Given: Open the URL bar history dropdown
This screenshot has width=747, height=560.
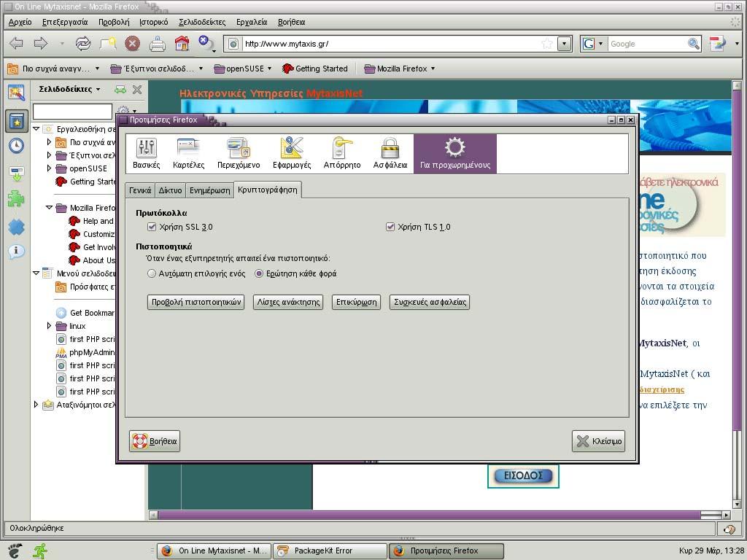Looking at the screenshot, I should [x=565, y=44].
